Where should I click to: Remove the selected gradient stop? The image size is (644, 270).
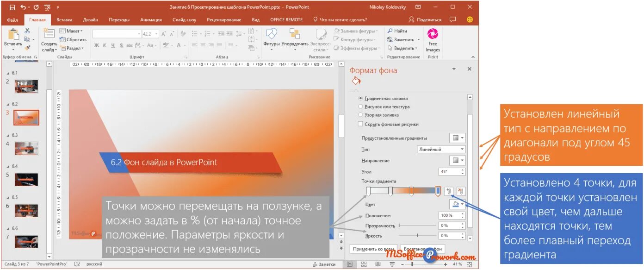tap(461, 191)
